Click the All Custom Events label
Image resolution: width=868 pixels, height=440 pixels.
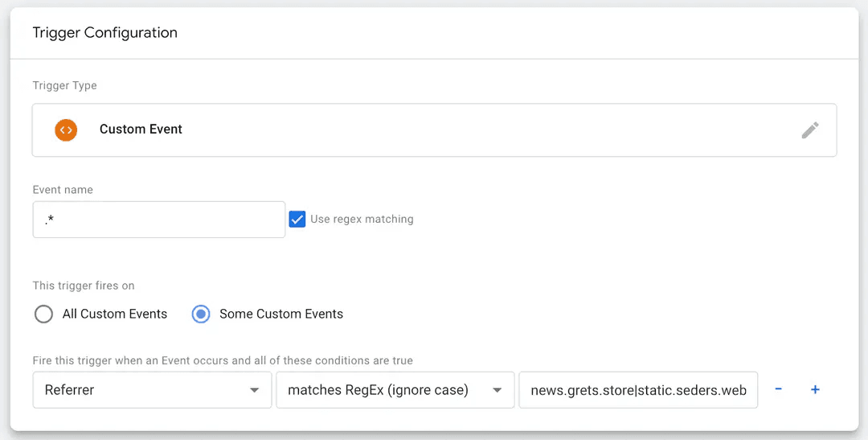[115, 315]
